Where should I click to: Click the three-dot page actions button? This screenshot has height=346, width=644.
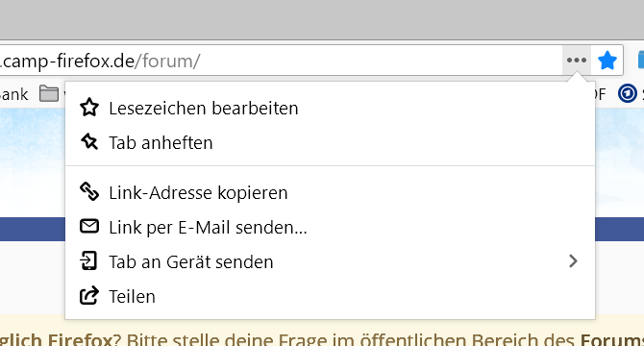[x=576, y=61]
